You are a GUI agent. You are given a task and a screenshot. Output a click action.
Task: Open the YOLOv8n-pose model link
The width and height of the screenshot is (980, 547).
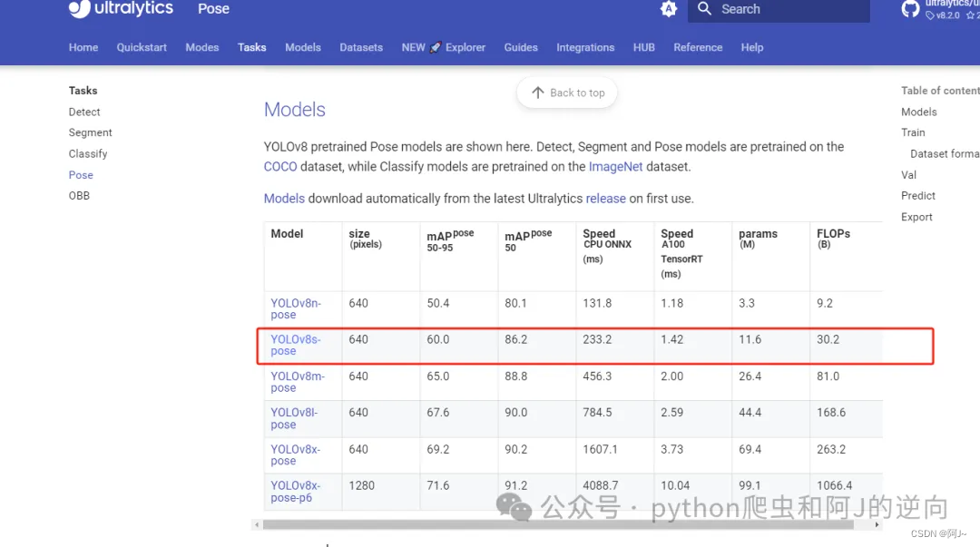[295, 308]
